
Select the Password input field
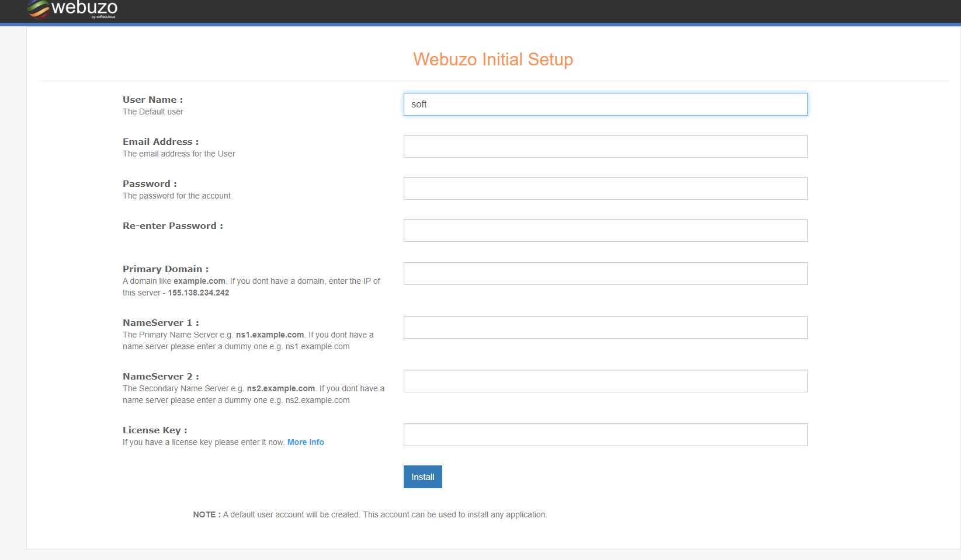[x=605, y=189]
